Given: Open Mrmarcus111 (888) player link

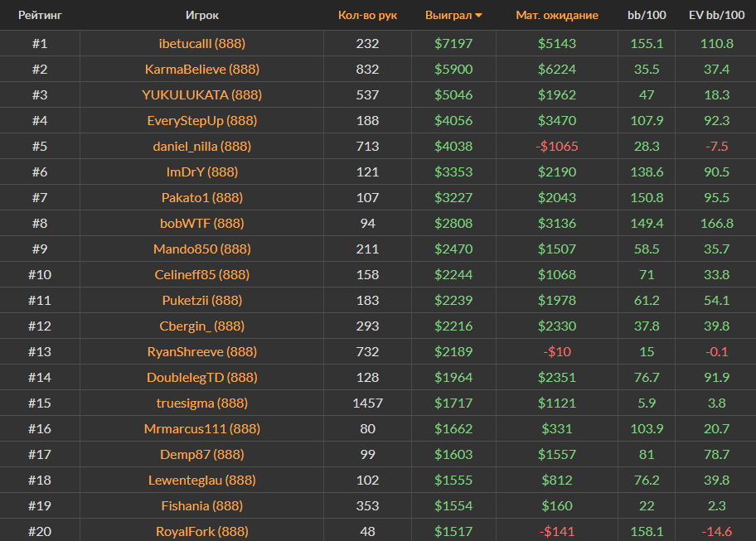Looking at the screenshot, I should coord(201,428).
